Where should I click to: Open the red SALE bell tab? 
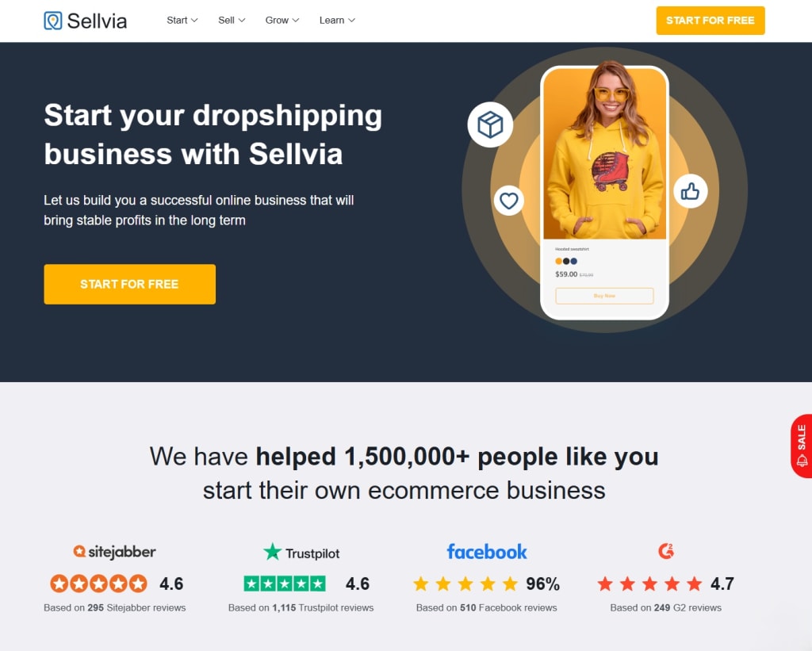801,446
